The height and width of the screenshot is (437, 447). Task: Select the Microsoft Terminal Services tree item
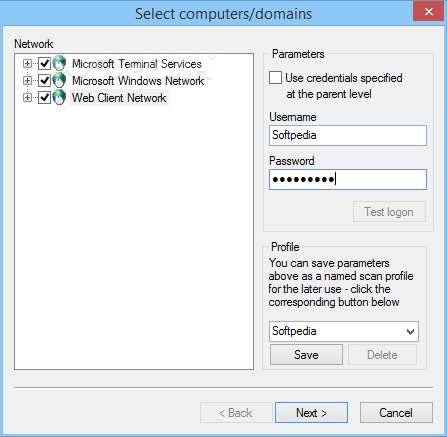tap(137, 64)
